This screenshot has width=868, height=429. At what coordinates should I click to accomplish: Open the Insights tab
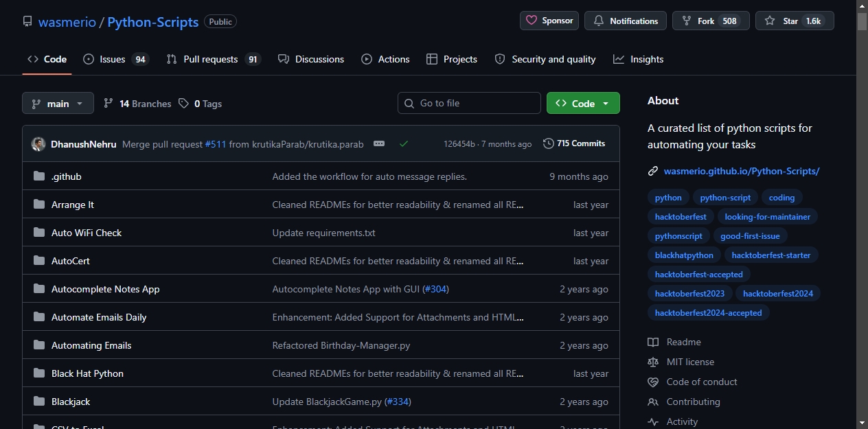639,59
